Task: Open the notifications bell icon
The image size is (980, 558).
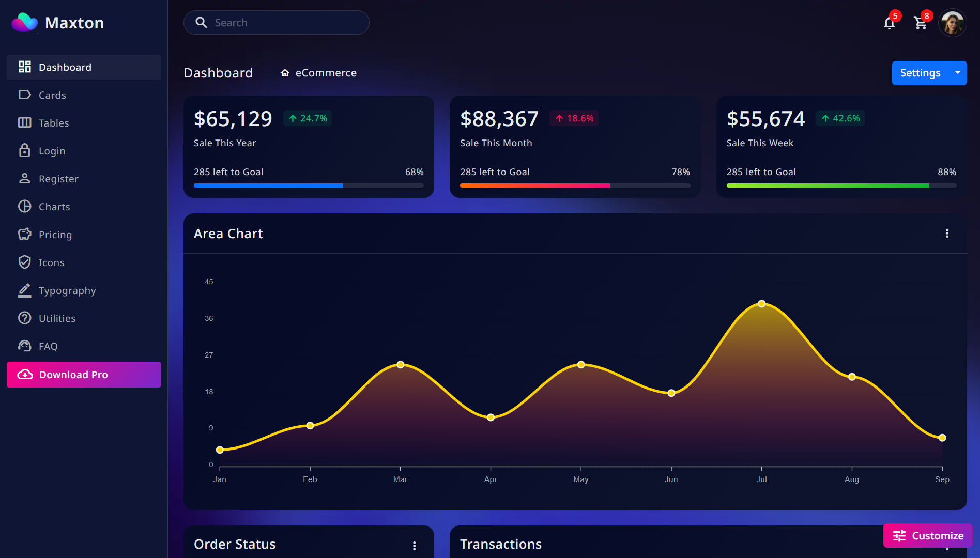Action: 889,23
